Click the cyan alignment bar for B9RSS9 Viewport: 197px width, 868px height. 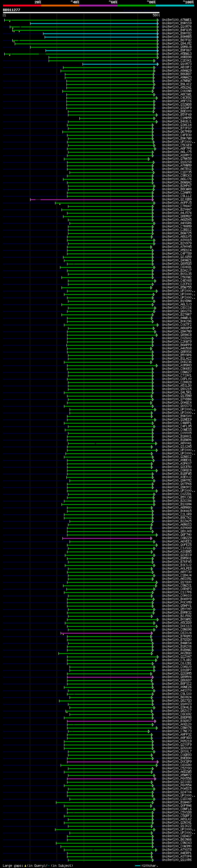(x=94, y=23)
